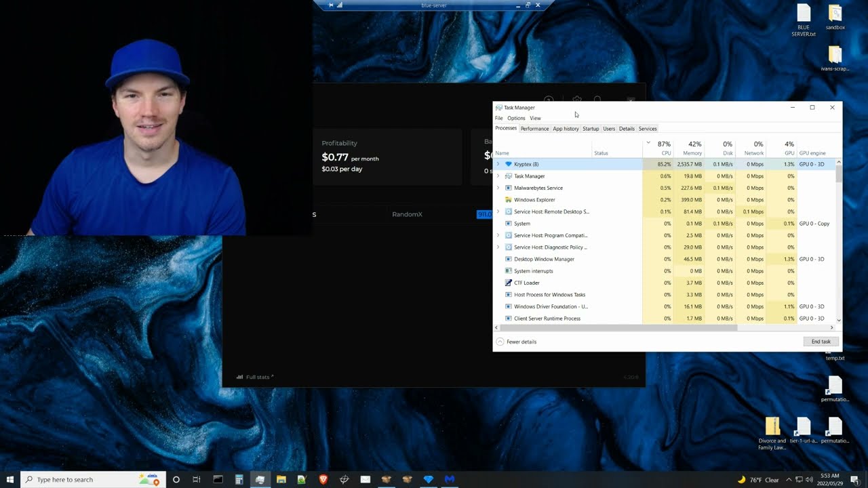Open the BLUE SERVER.txt desktop file
868x488 pixels.
click(x=804, y=20)
